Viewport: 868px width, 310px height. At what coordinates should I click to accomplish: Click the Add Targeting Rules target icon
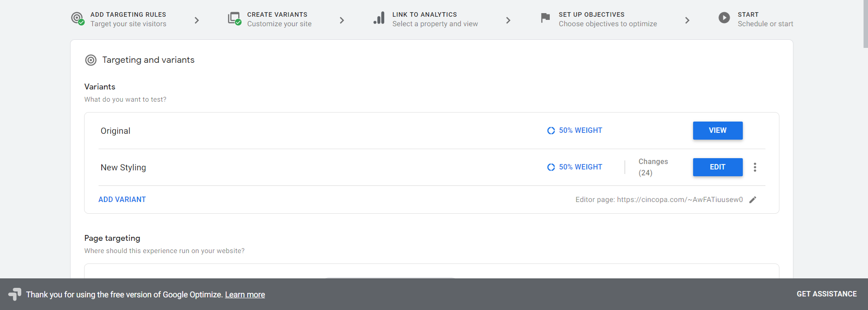[x=78, y=19]
